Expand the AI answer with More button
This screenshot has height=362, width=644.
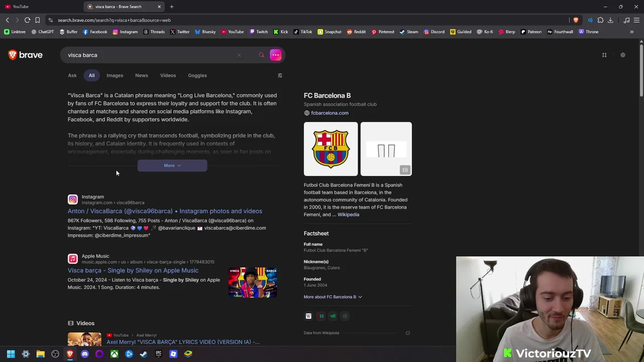pyautogui.click(x=172, y=165)
